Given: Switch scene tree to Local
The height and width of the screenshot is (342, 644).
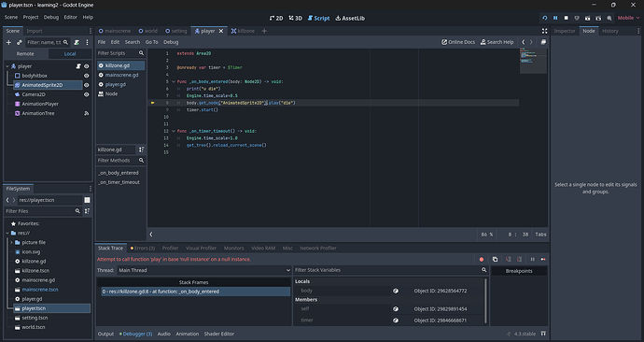Looking at the screenshot, I should [x=70, y=54].
